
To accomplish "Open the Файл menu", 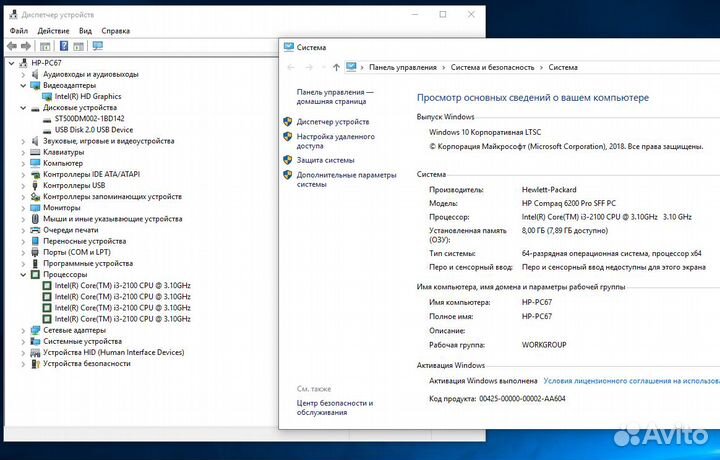I will coord(19,31).
